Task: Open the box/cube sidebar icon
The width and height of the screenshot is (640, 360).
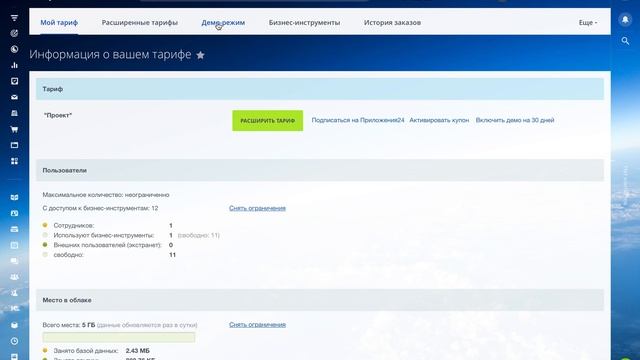Action: tap(14, 325)
